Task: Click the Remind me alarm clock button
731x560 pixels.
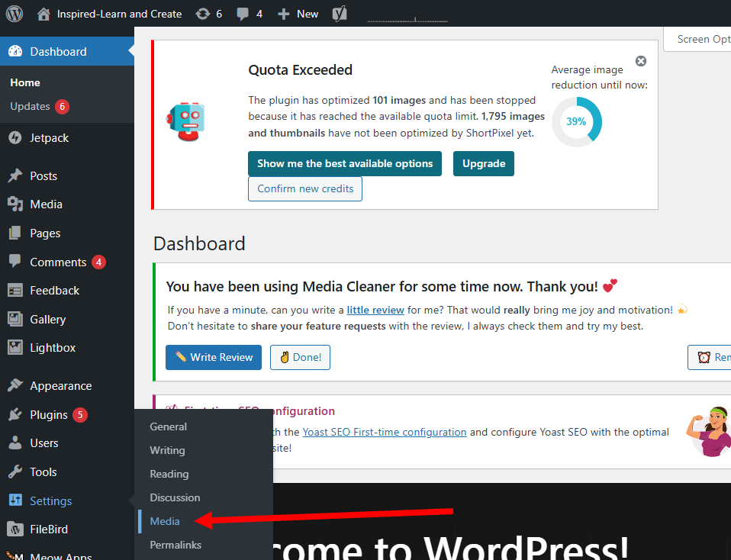Action: [710, 357]
